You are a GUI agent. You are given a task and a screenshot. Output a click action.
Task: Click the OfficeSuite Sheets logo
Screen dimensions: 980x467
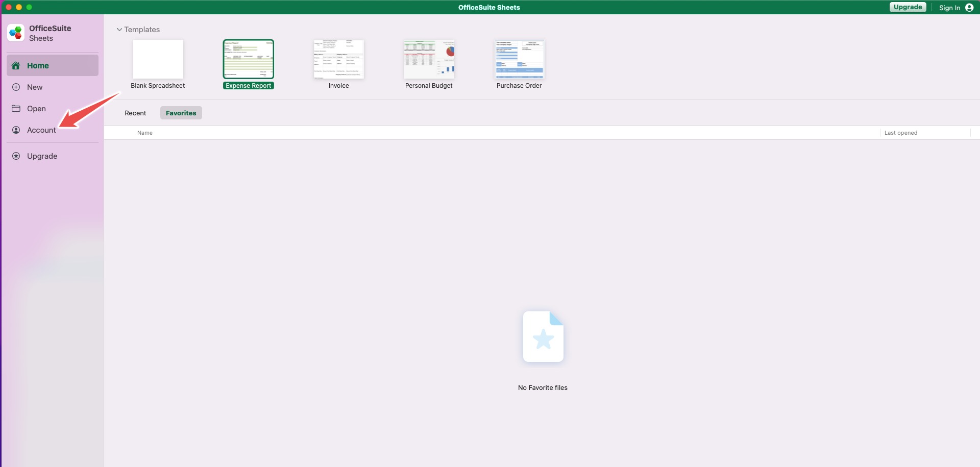click(15, 32)
